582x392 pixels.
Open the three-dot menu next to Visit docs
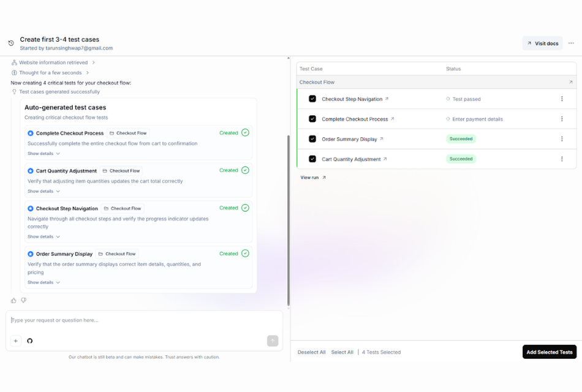pyautogui.click(x=571, y=43)
